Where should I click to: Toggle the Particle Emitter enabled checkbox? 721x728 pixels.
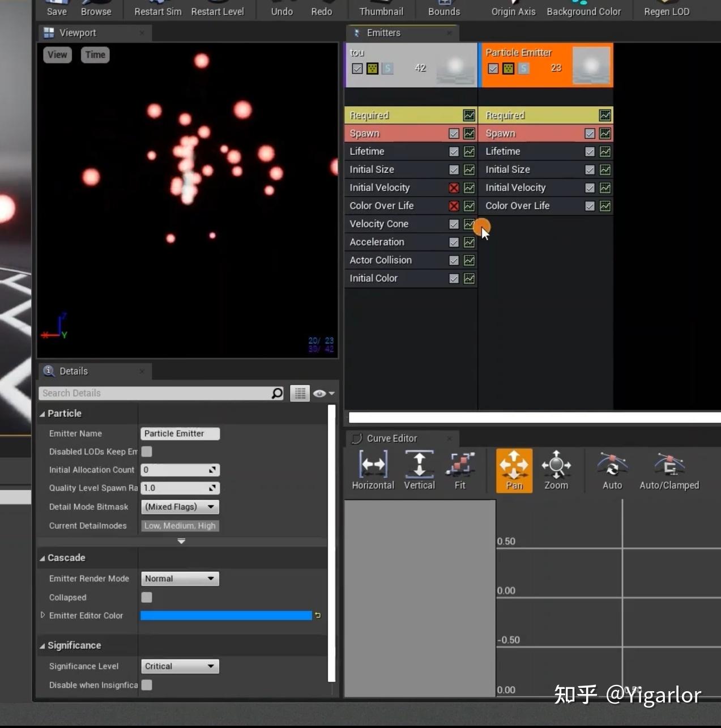493,69
